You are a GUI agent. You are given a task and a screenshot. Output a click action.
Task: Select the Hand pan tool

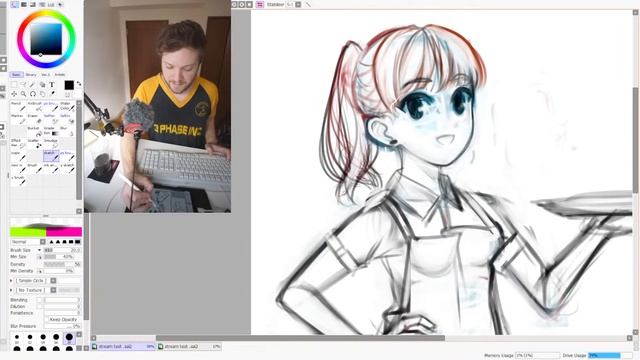tap(42, 94)
